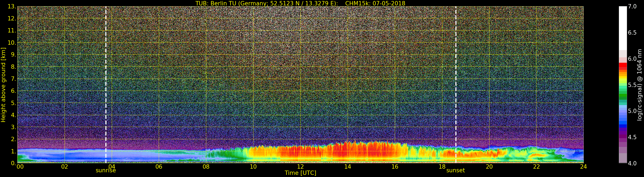Select the 'Height above ground [km]' axis label
This screenshot has height=177, width=644.
(3, 85)
